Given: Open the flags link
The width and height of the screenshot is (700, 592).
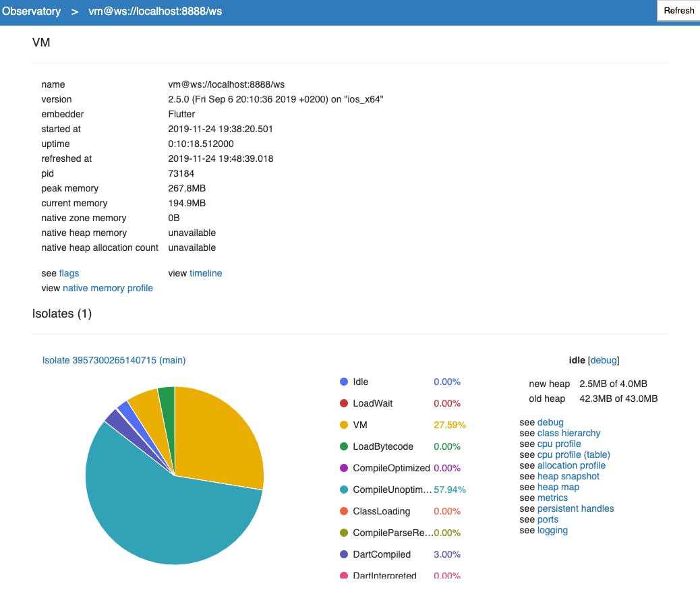Looking at the screenshot, I should point(70,273).
